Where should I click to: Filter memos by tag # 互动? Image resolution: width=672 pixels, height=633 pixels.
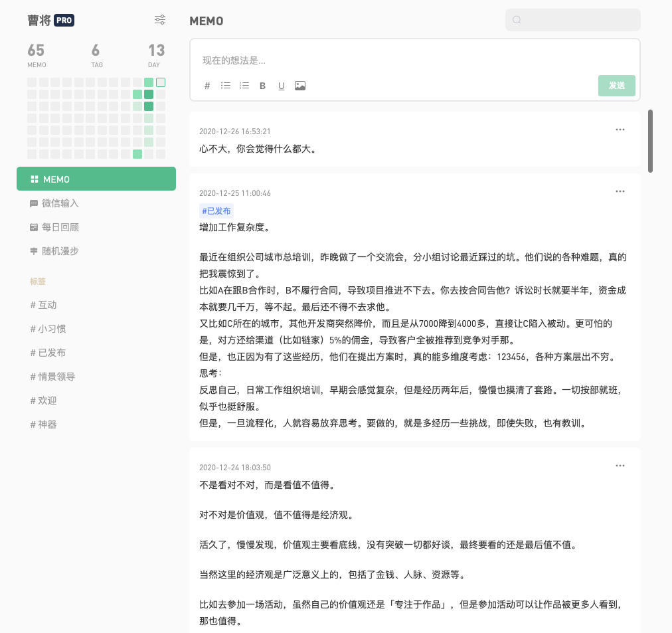[43, 305]
